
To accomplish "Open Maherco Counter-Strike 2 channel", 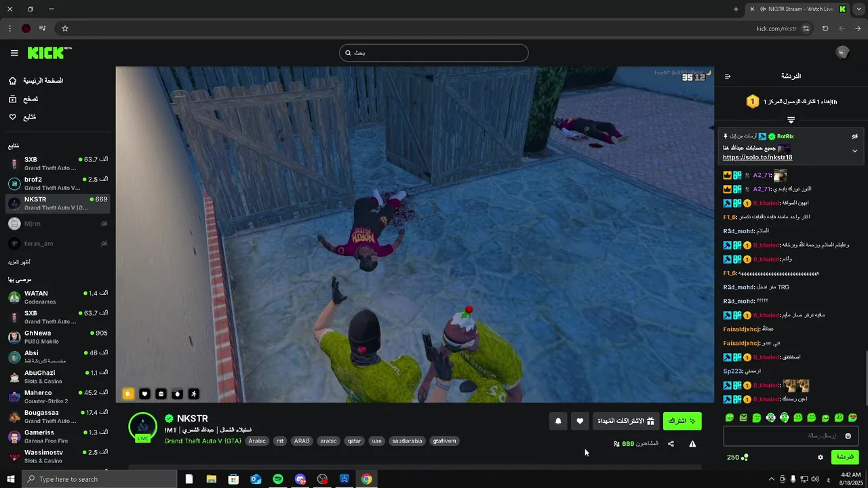I will tap(58, 396).
